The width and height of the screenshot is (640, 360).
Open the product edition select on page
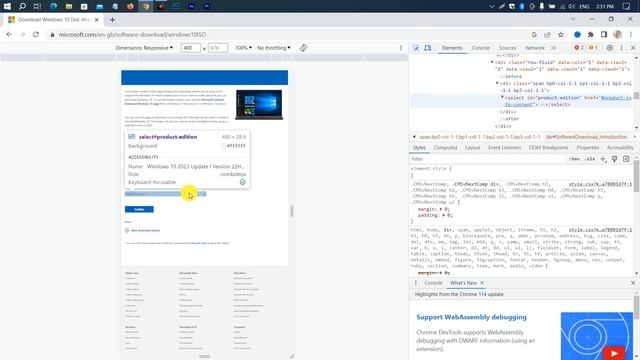[x=165, y=194]
